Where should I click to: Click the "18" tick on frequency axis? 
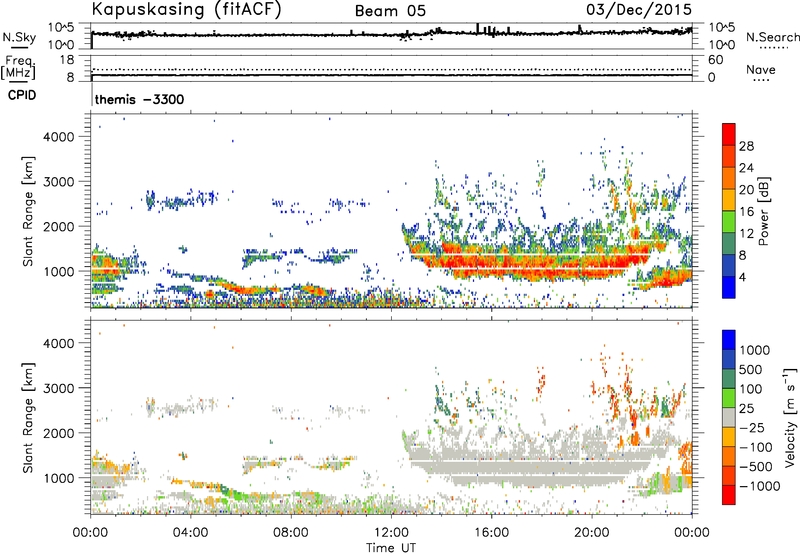[x=67, y=60]
